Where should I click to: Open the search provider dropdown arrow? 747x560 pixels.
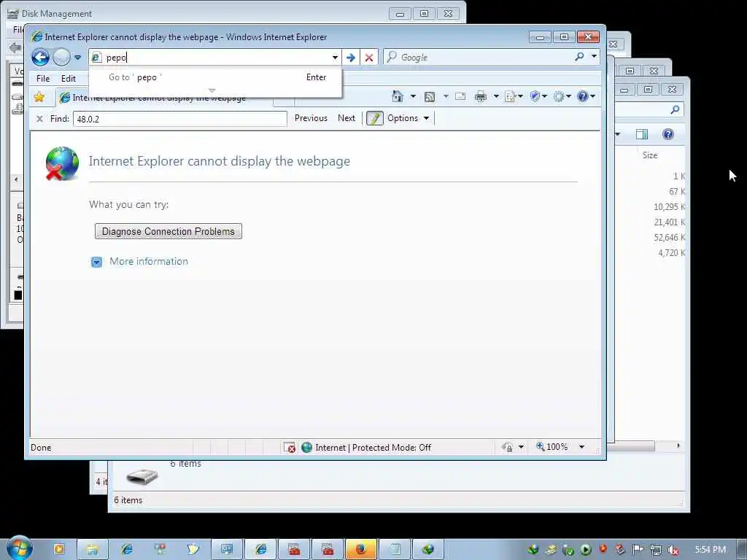point(594,56)
